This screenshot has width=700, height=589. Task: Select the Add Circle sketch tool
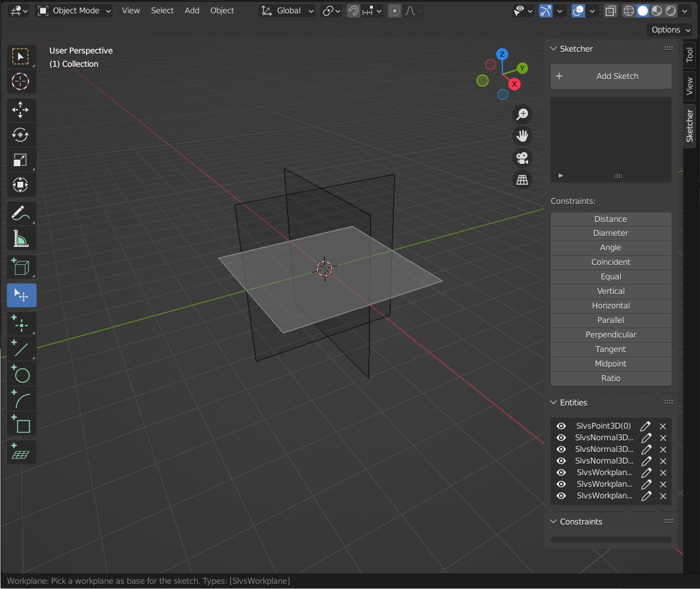click(21, 374)
